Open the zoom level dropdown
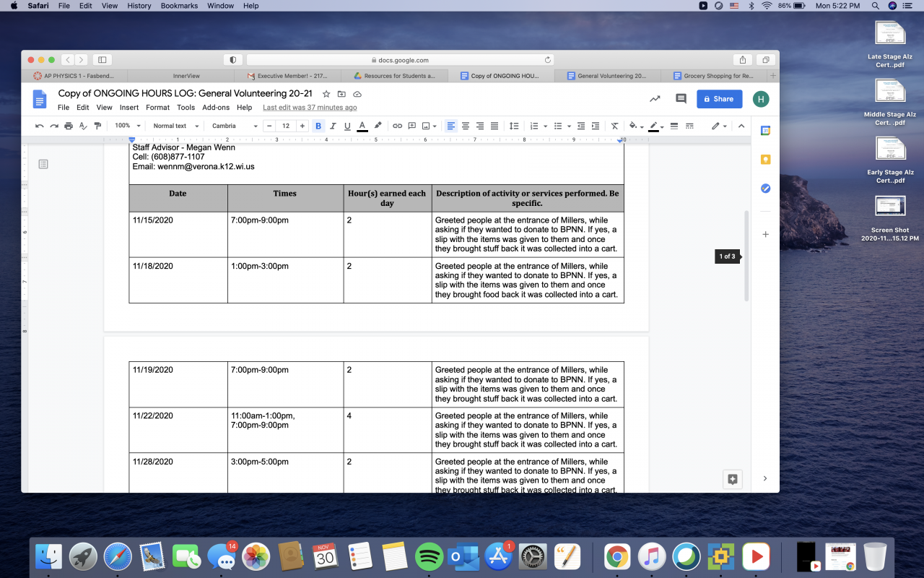Viewport: 924px width, 578px height. click(126, 126)
